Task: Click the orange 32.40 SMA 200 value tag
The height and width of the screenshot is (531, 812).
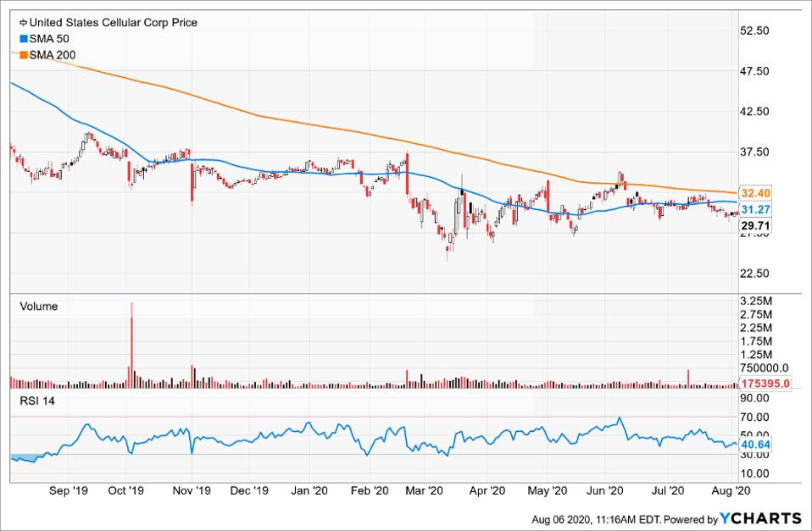Action: point(755,193)
